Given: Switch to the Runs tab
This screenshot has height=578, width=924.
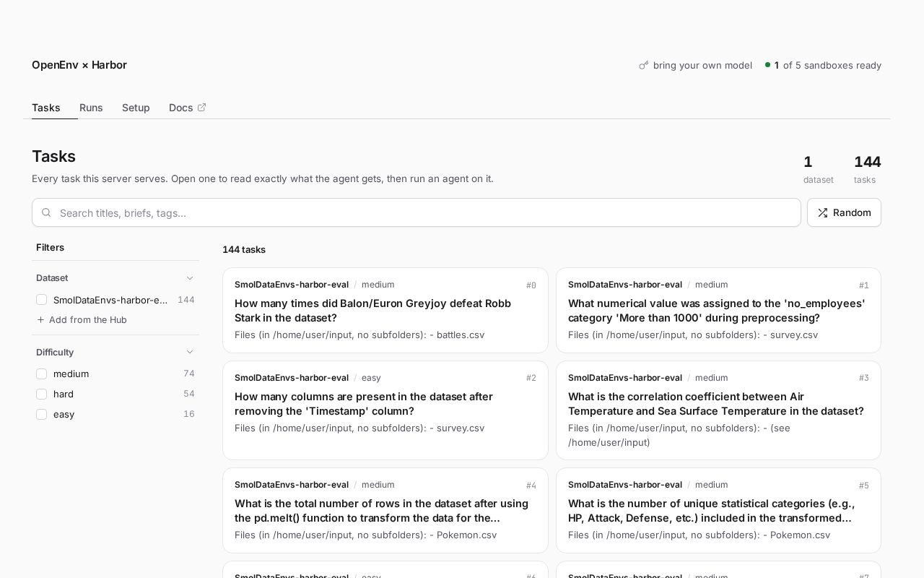Looking at the screenshot, I should (x=91, y=108).
